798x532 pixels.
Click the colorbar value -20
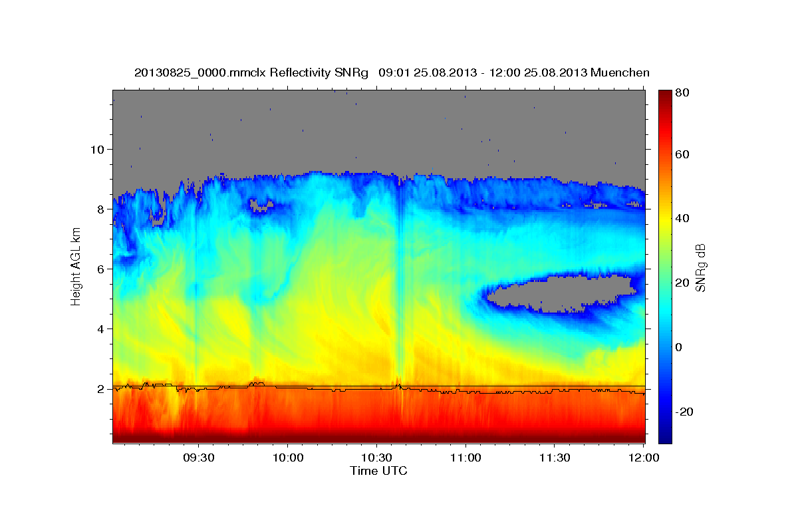coord(684,412)
